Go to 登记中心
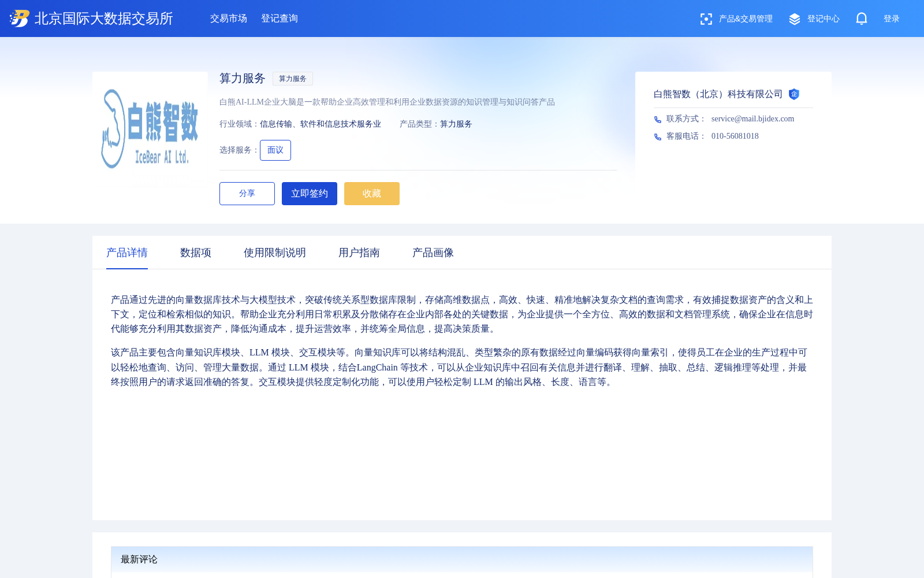924x578 pixels. [824, 19]
